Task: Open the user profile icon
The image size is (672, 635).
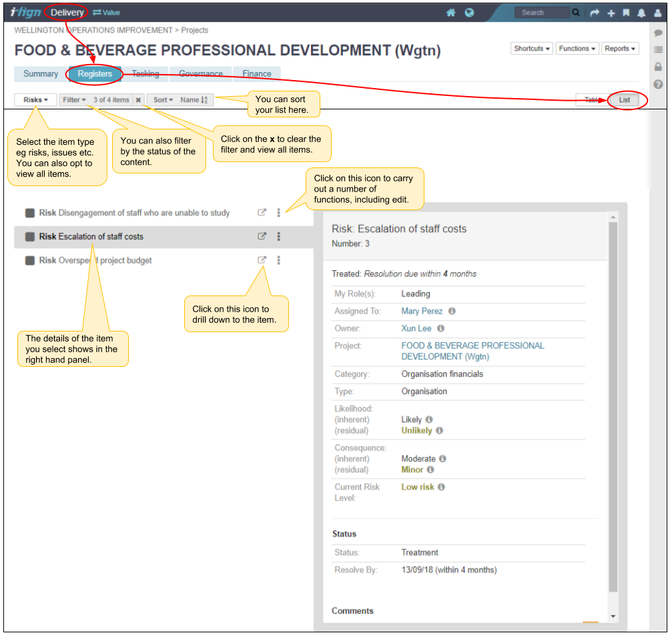Action: point(657,13)
